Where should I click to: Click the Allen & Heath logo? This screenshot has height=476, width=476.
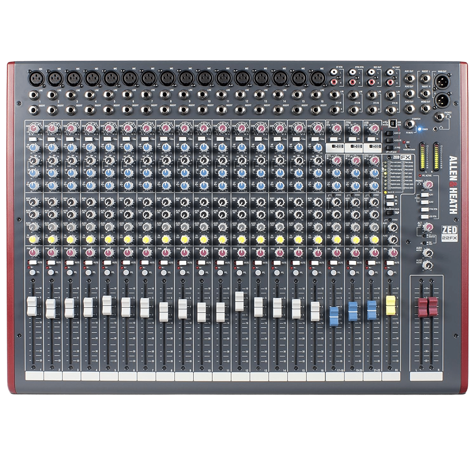pos(453,185)
